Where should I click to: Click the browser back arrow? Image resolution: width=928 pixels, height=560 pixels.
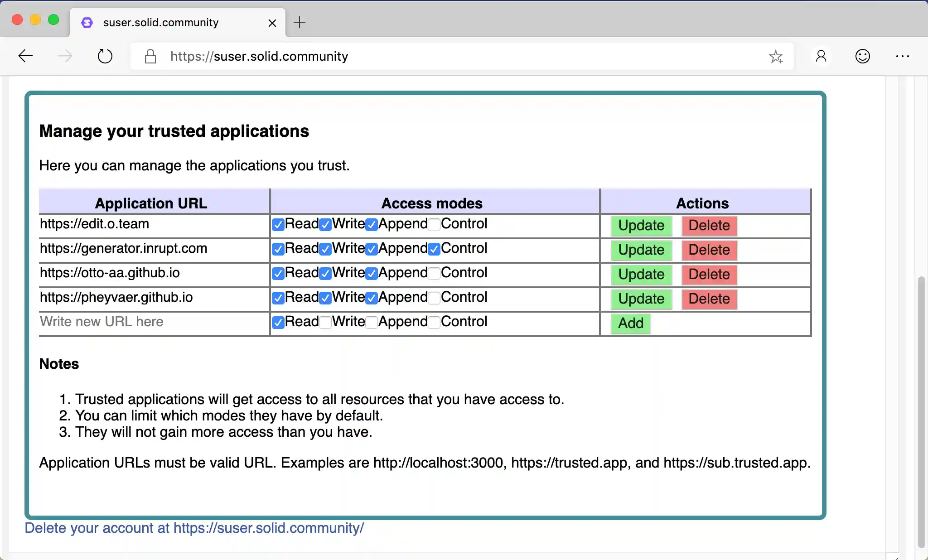[26, 56]
